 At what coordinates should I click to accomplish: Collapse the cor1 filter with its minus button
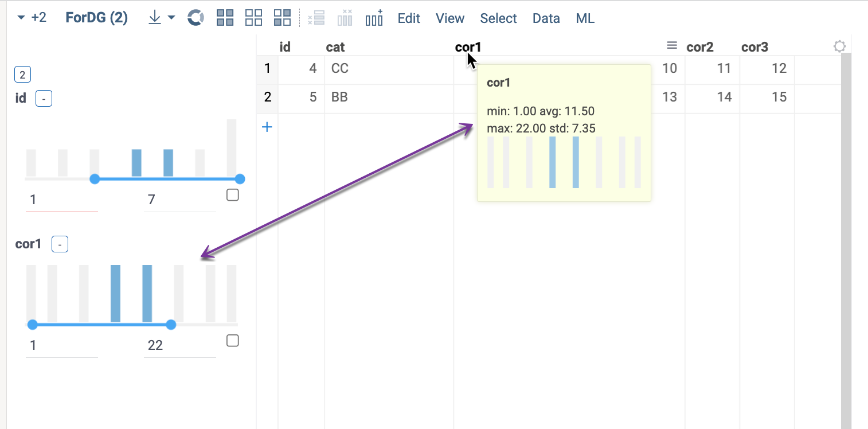[x=60, y=244]
